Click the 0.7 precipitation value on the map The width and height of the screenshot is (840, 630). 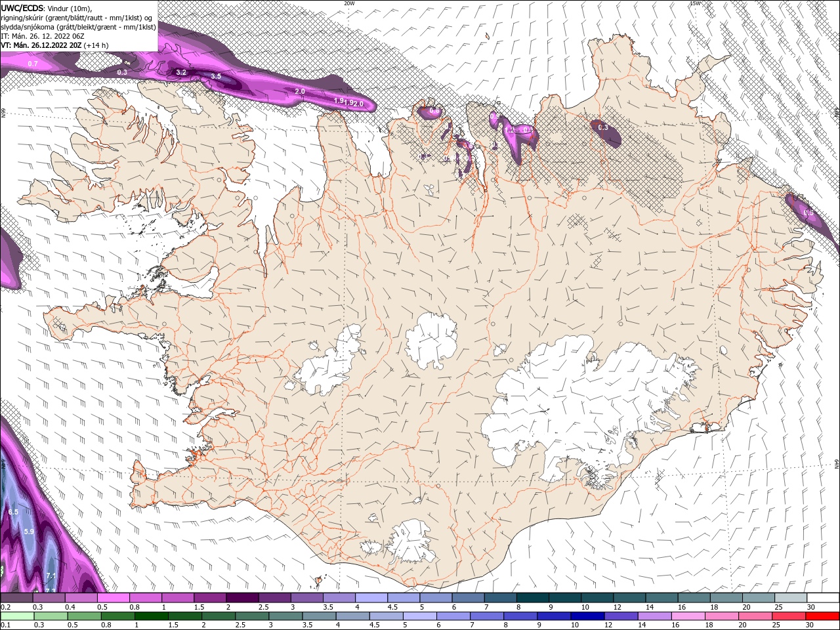pyautogui.click(x=33, y=64)
